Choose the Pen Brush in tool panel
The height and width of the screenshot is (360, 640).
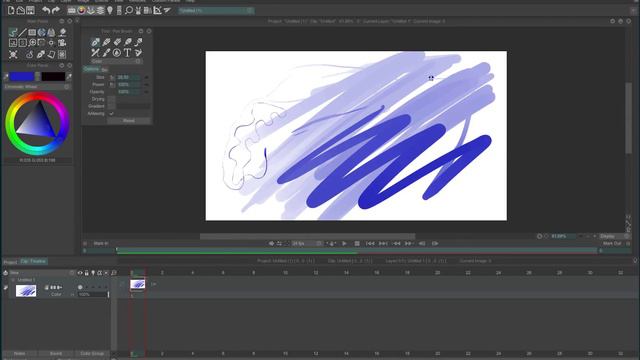95,42
